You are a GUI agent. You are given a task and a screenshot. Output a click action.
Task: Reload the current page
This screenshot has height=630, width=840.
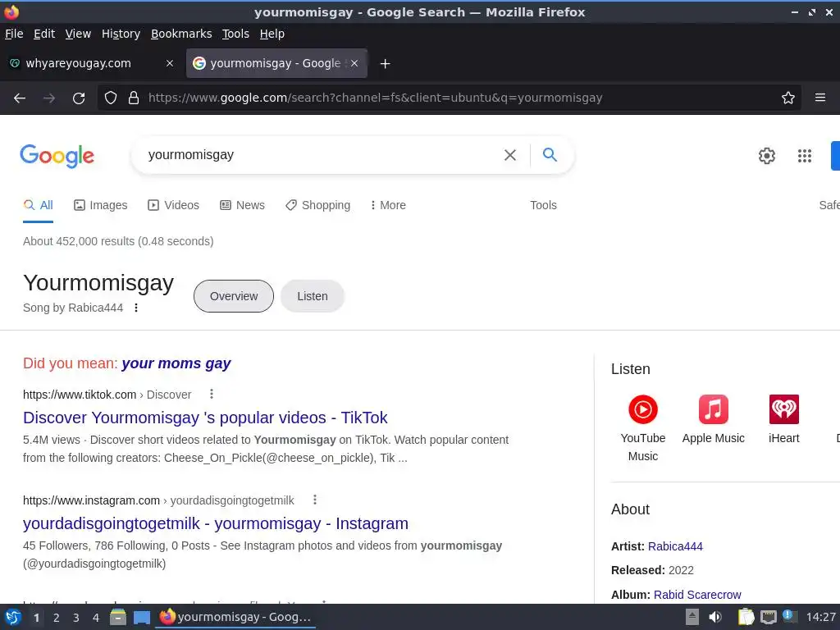point(79,98)
